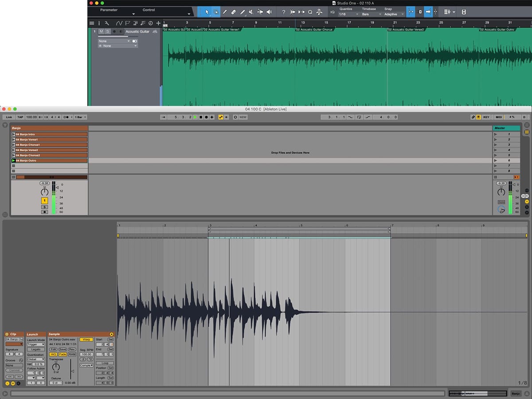Click the Ableton Stop transport button
532x399 pixels.
[x=200, y=117]
